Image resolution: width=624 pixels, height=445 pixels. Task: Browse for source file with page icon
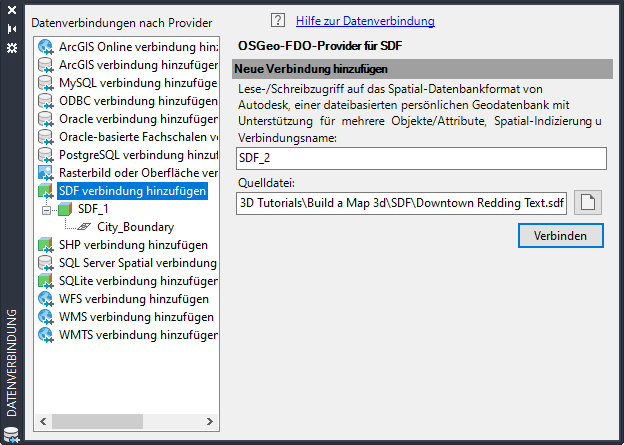click(588, 203)
